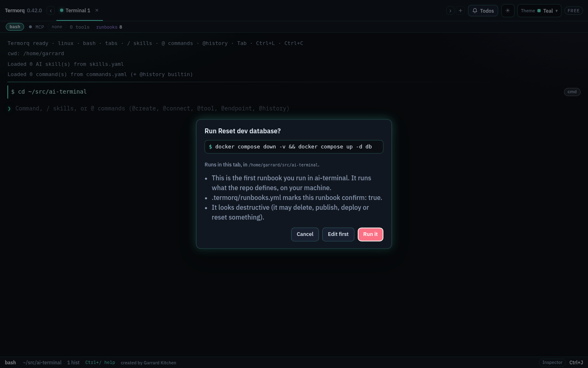This screenshot has height=368, width=588.
Task: Click the 1 hist status entry
Action: point(73,363)
